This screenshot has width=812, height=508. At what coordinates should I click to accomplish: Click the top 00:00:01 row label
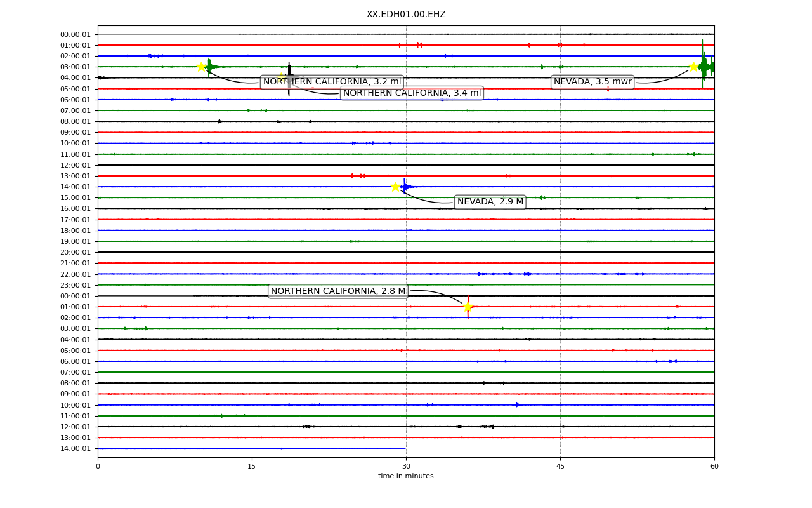[x=75, y=34]
